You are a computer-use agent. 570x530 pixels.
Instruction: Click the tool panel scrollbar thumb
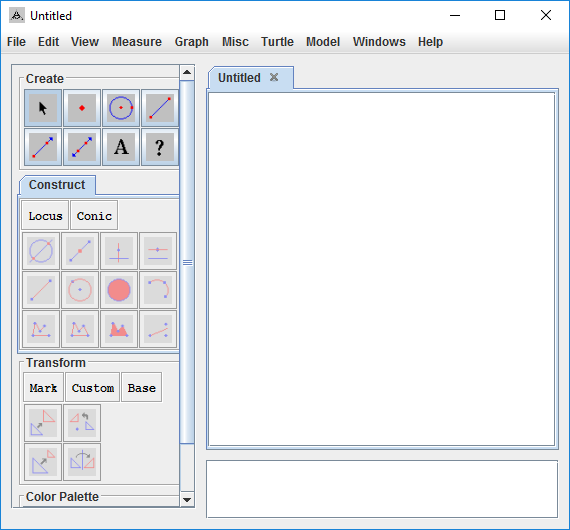187,262
